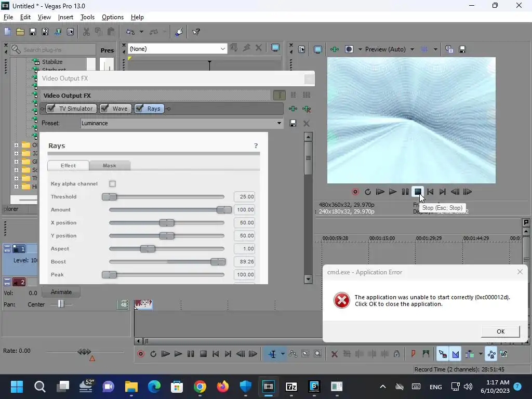Toggle Automatic Crossfades button

(x=455, y=354)
